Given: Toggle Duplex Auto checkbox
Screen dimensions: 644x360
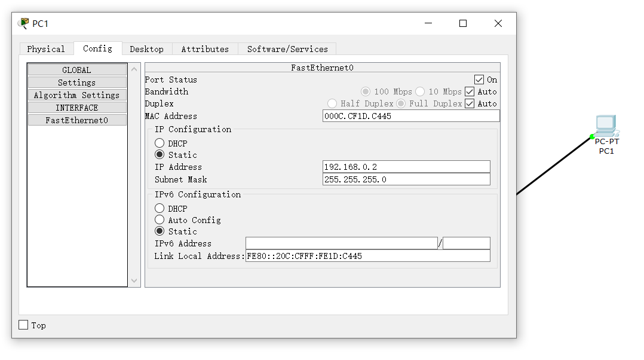Looking at the screenshot, I should tap(470, 103).
